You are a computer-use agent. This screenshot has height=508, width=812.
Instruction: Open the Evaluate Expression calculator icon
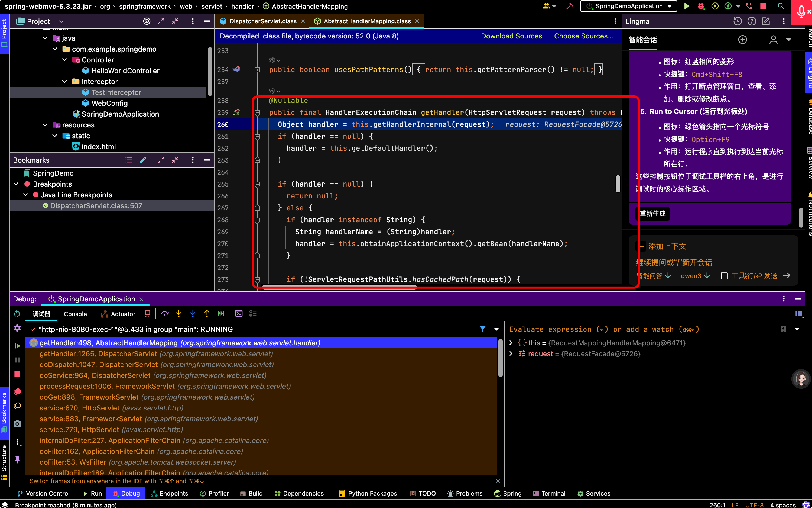coord(239,313)
